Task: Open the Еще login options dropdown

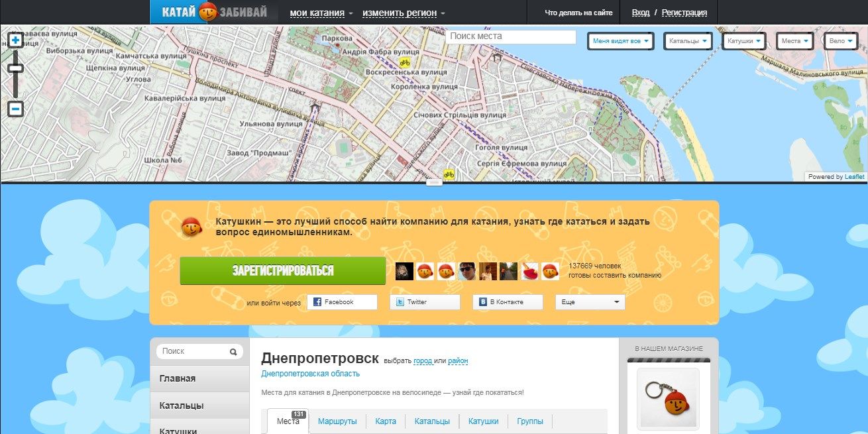Action: [590, 302]
